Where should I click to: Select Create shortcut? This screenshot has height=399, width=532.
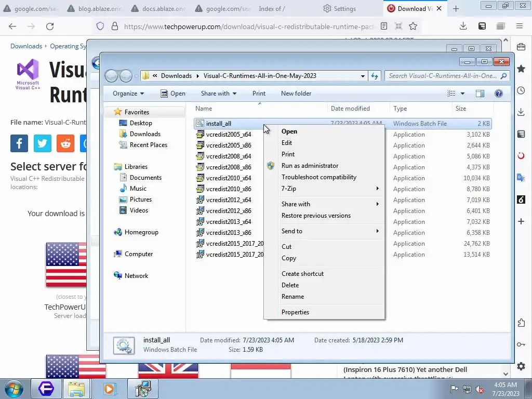302,274
